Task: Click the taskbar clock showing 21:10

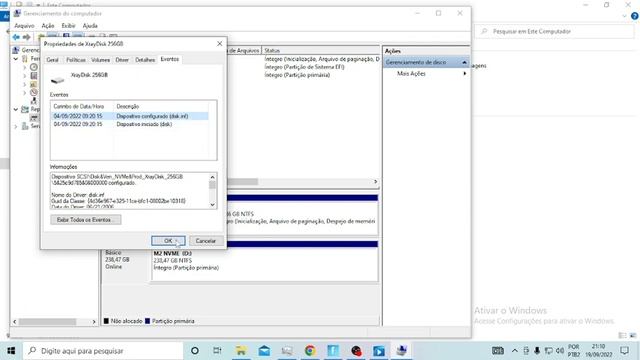Action: 598,351
